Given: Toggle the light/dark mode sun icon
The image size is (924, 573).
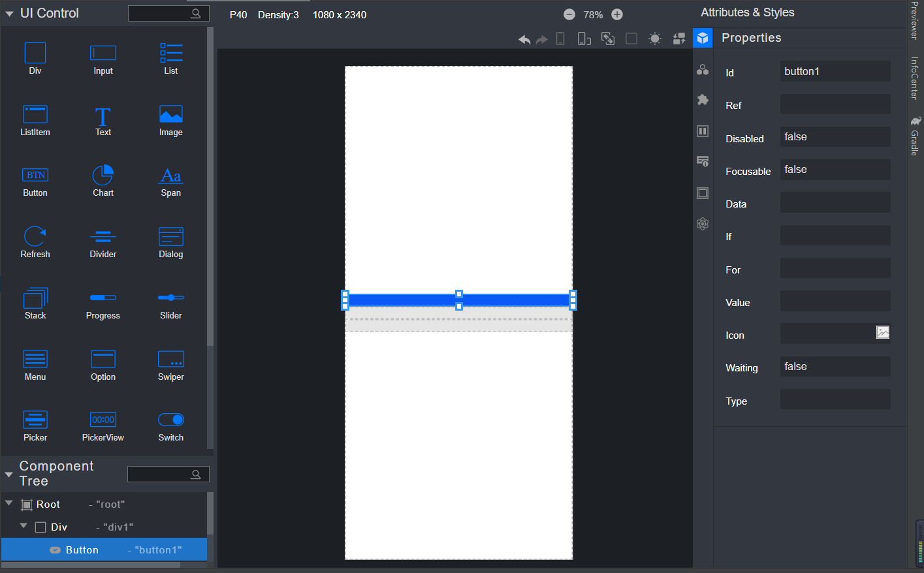Looking at the screenshot, I should click(x=655, y=39).
